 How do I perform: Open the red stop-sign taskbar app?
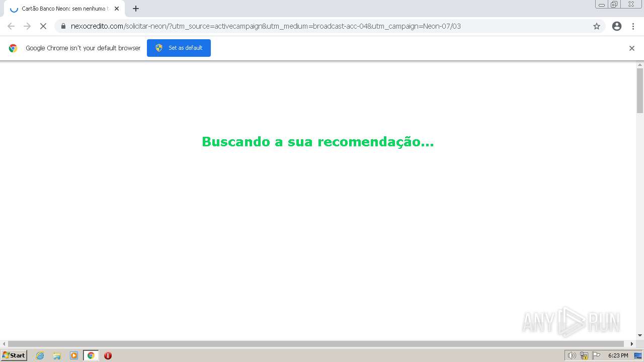[x=108, y=355]
